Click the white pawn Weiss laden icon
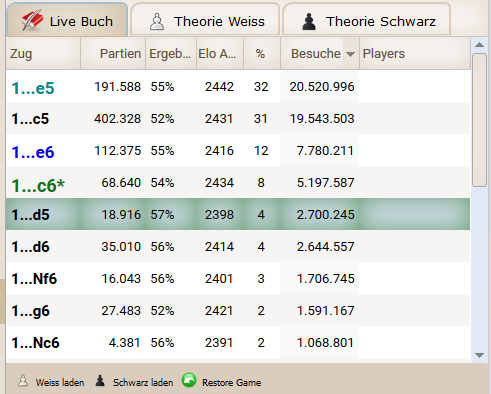The height and width of the screenshot is (394, 491). (23, 381)
